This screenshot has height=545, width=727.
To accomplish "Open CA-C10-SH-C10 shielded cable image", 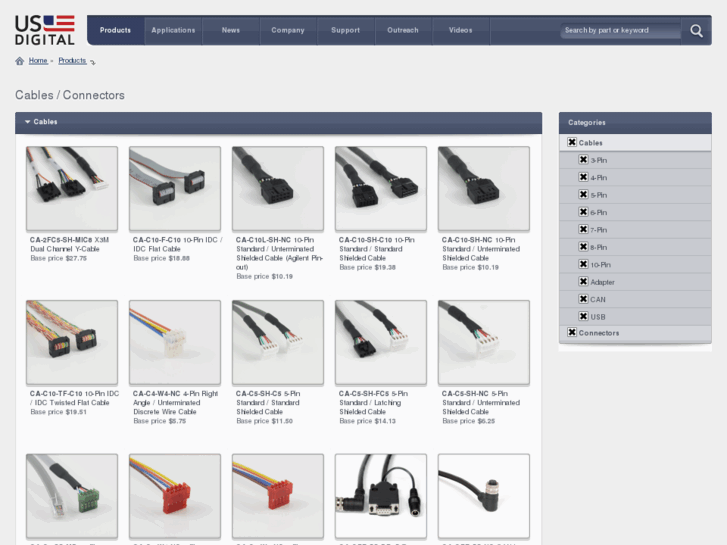I will pyautogui.click(x=381, y=188).
